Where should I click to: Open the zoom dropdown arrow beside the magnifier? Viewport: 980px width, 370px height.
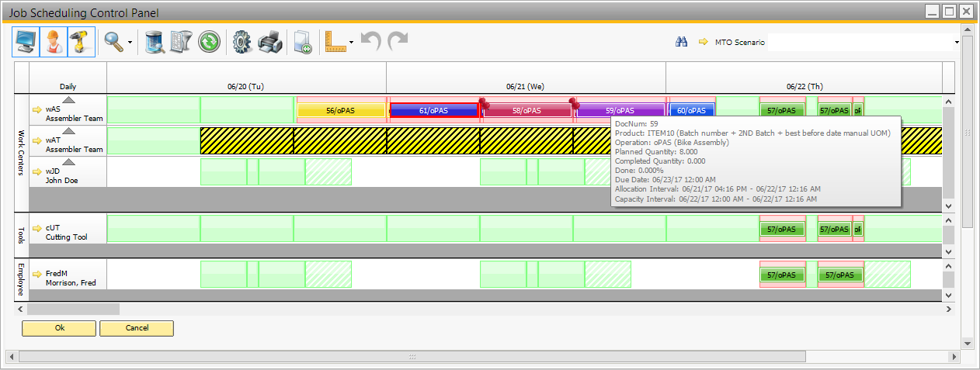[x=130, y=43]
